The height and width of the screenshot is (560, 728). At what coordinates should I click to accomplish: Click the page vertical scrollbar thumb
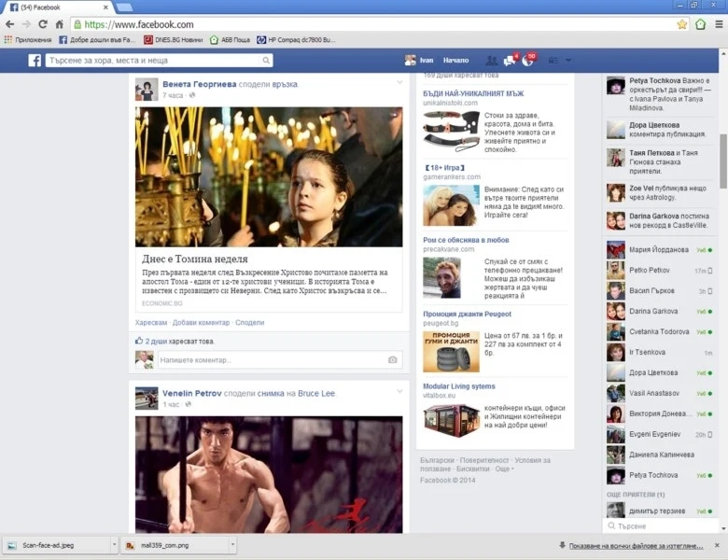[723, 161]
